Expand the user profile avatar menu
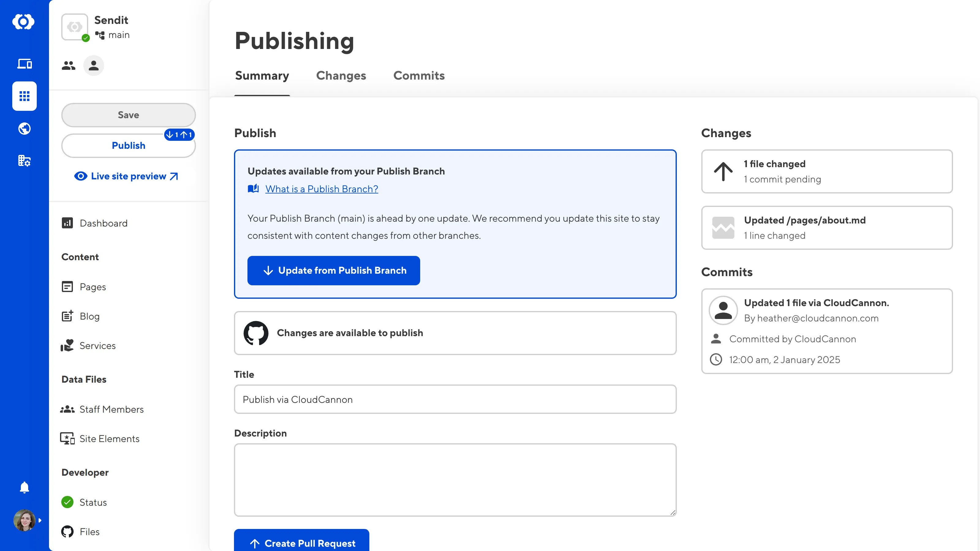This screenshot has height=551, width=980. tap(25, 520)
